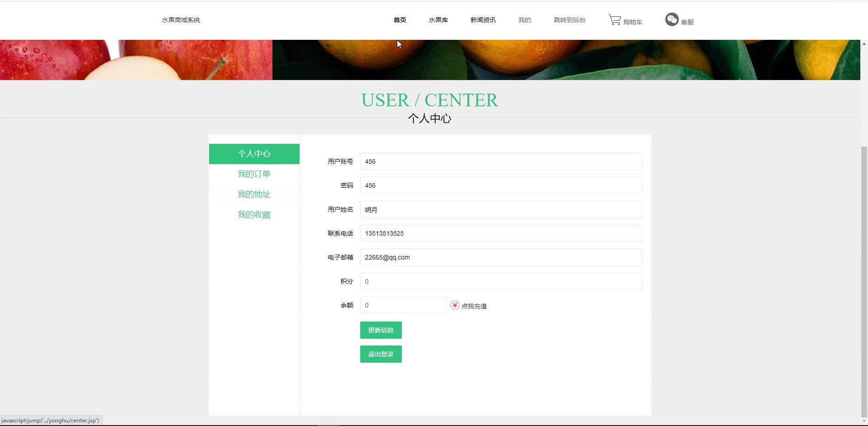Image resolution: width=868 pixels, height=426 pixels.
Task: Open the WeChat customer service icon
Action: point(672,19)
